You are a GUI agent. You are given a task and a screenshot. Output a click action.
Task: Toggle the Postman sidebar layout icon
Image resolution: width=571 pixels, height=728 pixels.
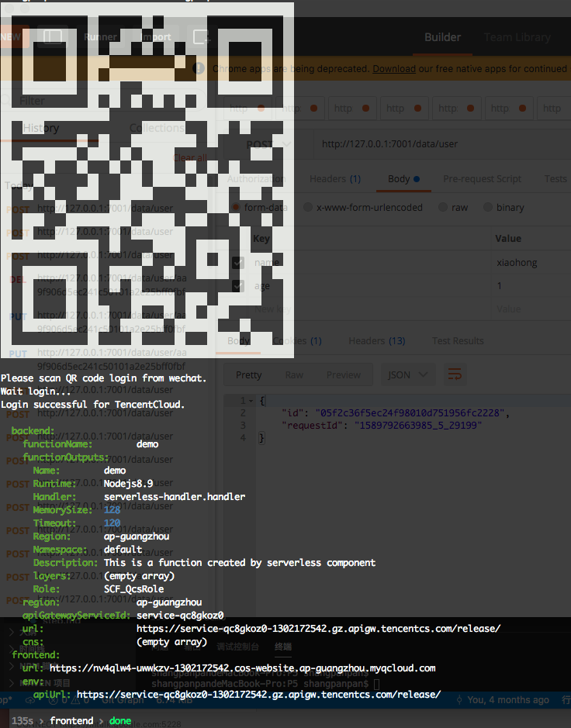pyautogui.click(x=53, y=36)
